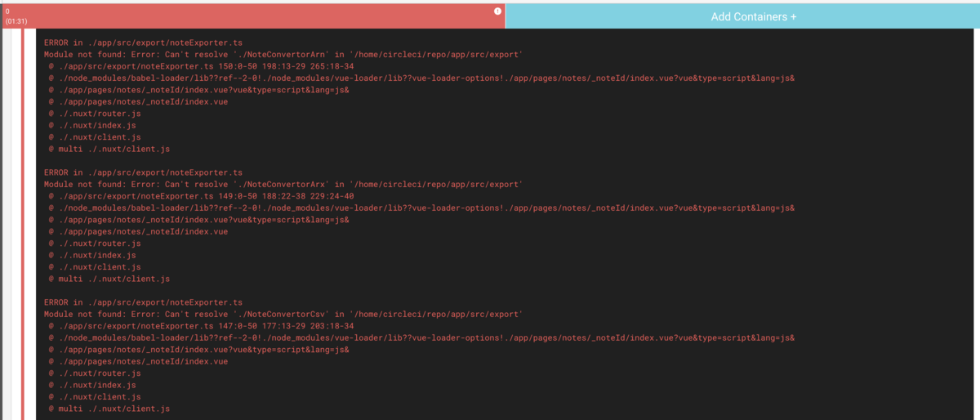
Task: Click the noteExporter.ts line with 150:0-50 198:13-29
Action: click(201, 66)
